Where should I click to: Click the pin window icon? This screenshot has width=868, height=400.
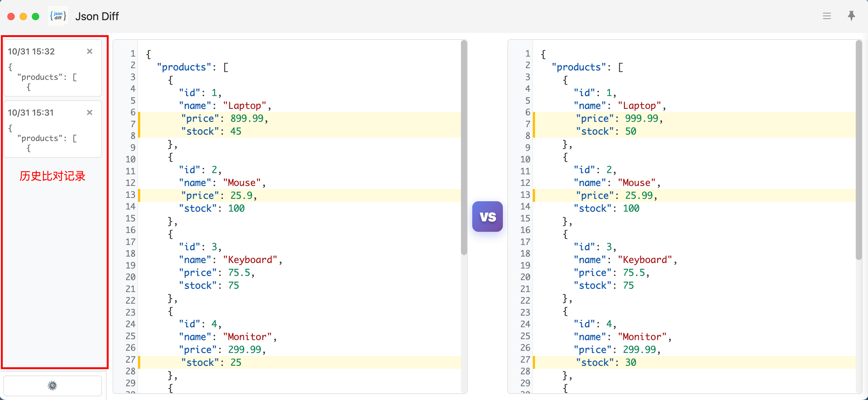click(x=851, y=16)
